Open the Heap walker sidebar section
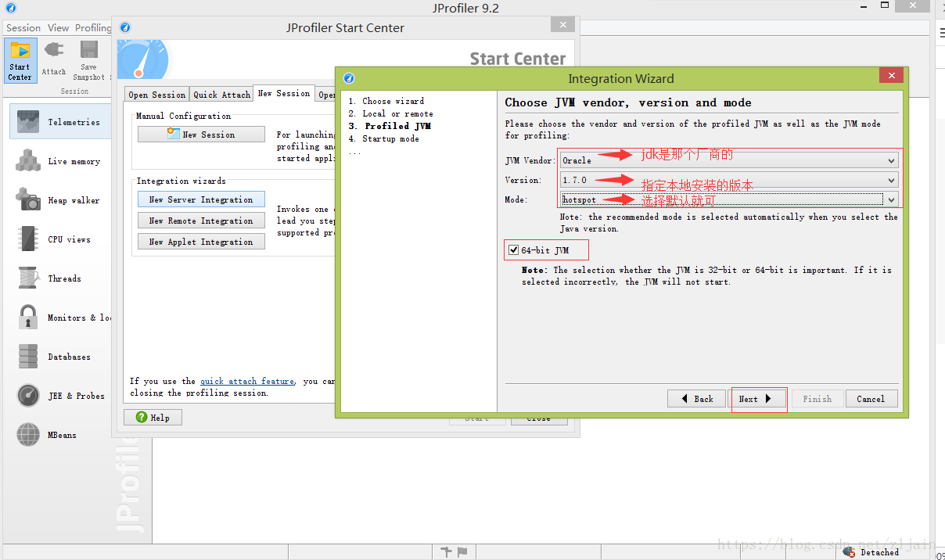Screen dimensions: 945x560 pyautogui.click(x=60, y=200)
